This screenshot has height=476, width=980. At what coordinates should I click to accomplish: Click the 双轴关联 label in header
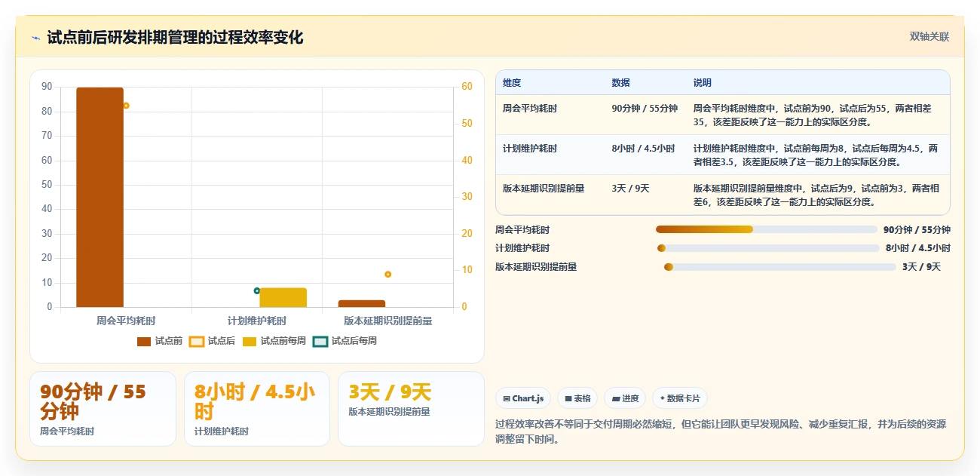tap(929, 37)
